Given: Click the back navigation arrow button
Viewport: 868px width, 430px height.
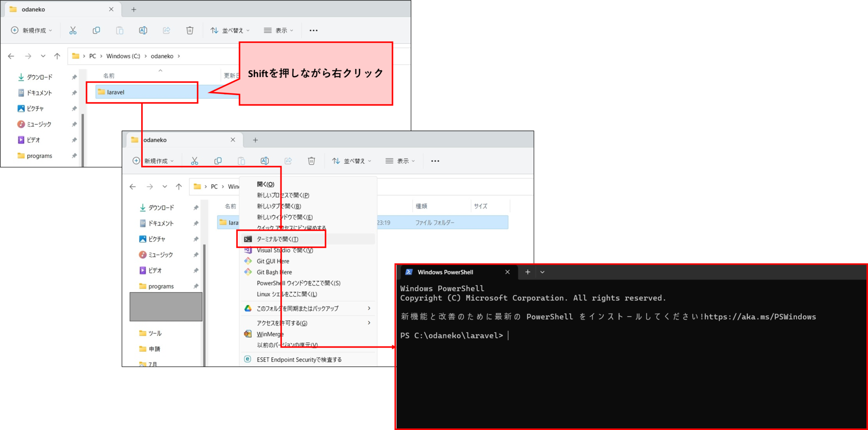Looking at the screenshot, I should (x=11, y=56).
